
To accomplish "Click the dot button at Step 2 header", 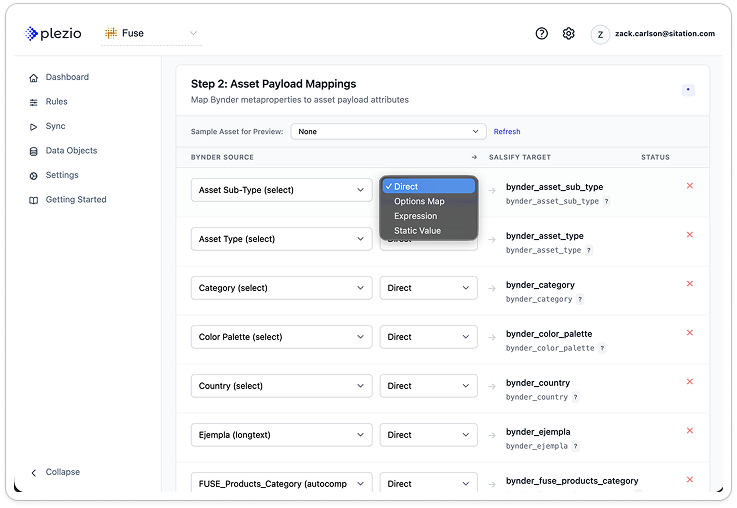I will point(688,89).
